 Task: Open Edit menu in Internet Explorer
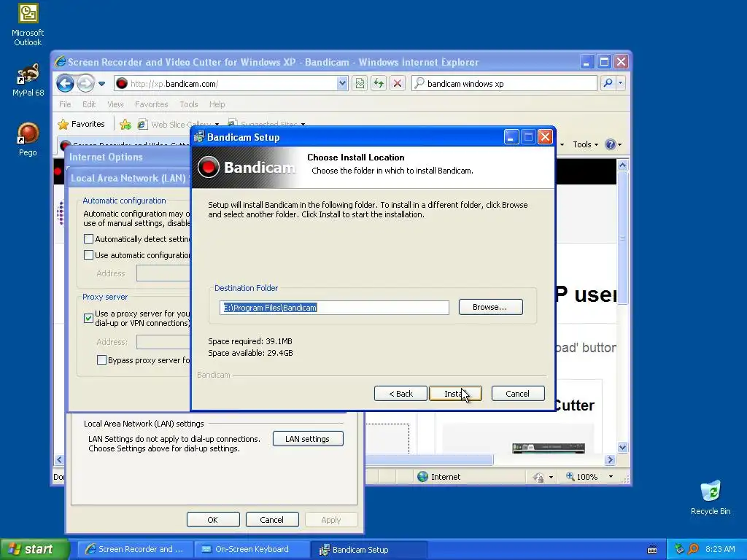click(x=89, y=104)
